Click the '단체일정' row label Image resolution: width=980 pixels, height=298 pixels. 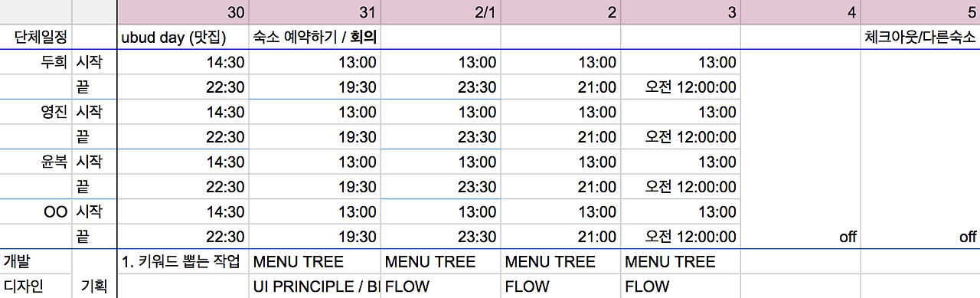(36, 37)
